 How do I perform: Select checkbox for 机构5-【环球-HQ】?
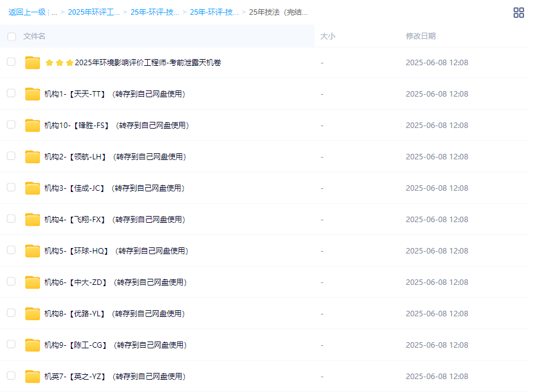point(11,250)
